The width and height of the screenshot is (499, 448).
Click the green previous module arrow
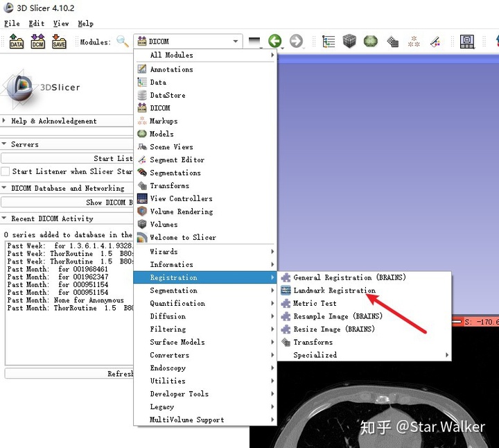[x=275, y=41]
